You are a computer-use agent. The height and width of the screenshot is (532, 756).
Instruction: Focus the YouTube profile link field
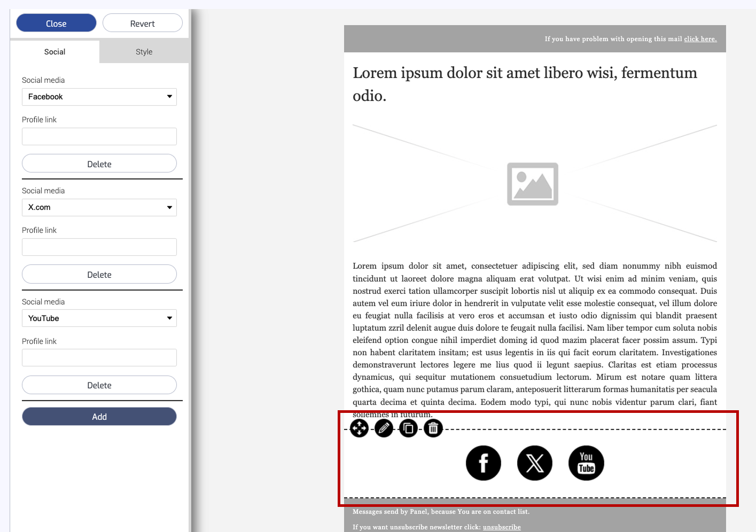99,358
